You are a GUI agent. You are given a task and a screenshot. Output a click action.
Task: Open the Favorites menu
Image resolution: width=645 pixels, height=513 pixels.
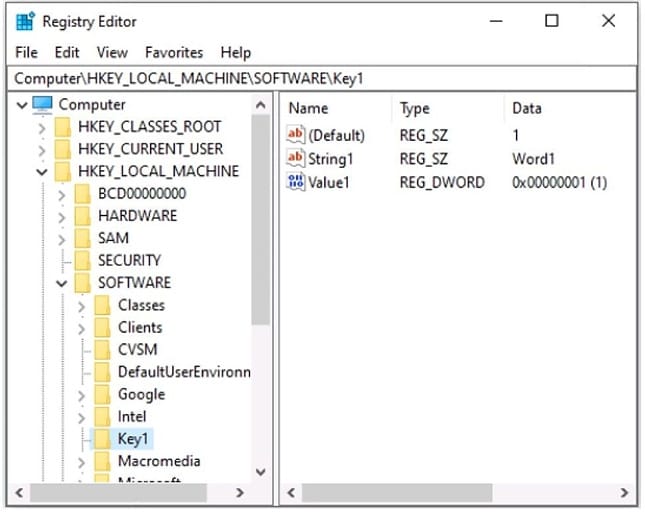[174, 52]
